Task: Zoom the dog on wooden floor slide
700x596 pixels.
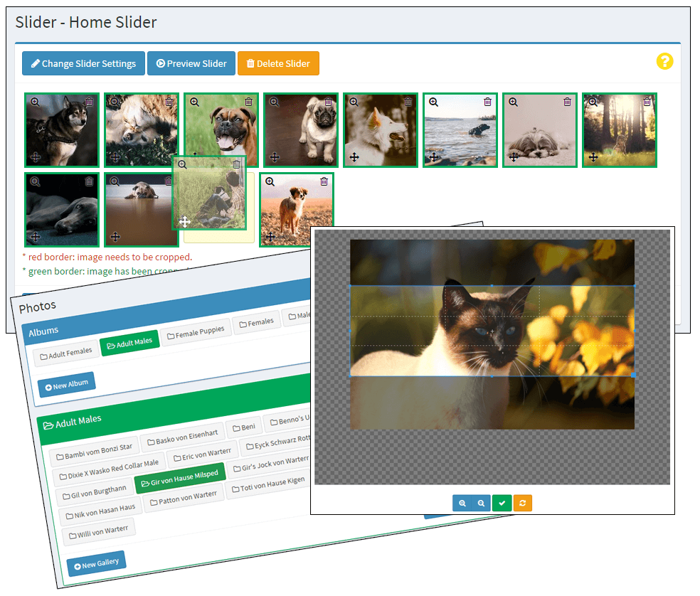Action: click(115, 181)
